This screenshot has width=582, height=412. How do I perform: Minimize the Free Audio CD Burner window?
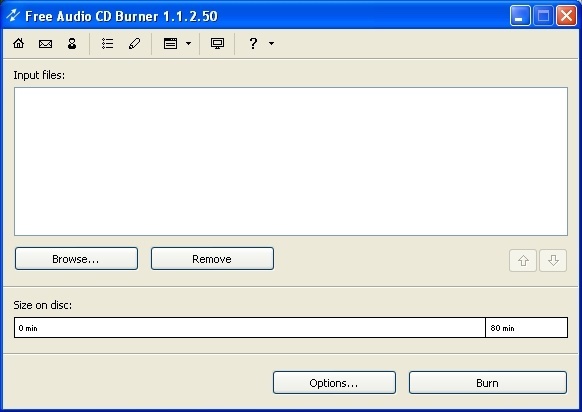520,16
